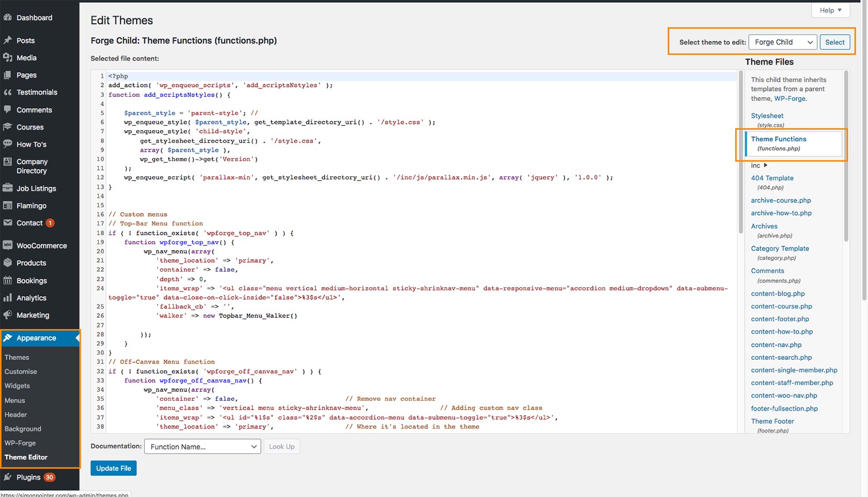
Task: Open content-course.php file
Action: pyautogui.click(x=781, y=306)
